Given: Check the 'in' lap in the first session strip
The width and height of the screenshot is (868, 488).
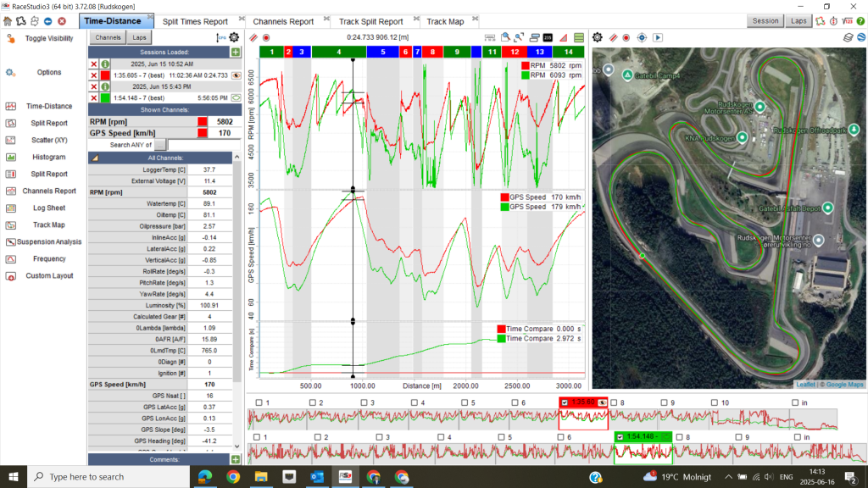Looking at the screenshot, I should (795, 402).
